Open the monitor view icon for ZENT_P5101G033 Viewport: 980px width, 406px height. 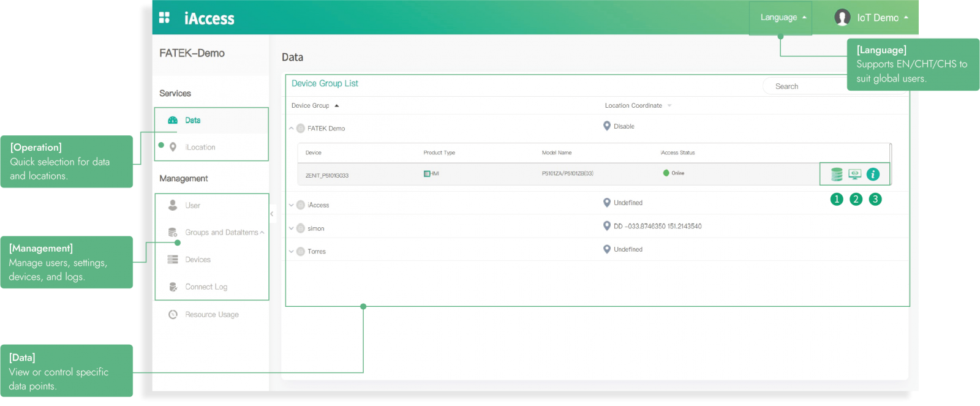854,175
